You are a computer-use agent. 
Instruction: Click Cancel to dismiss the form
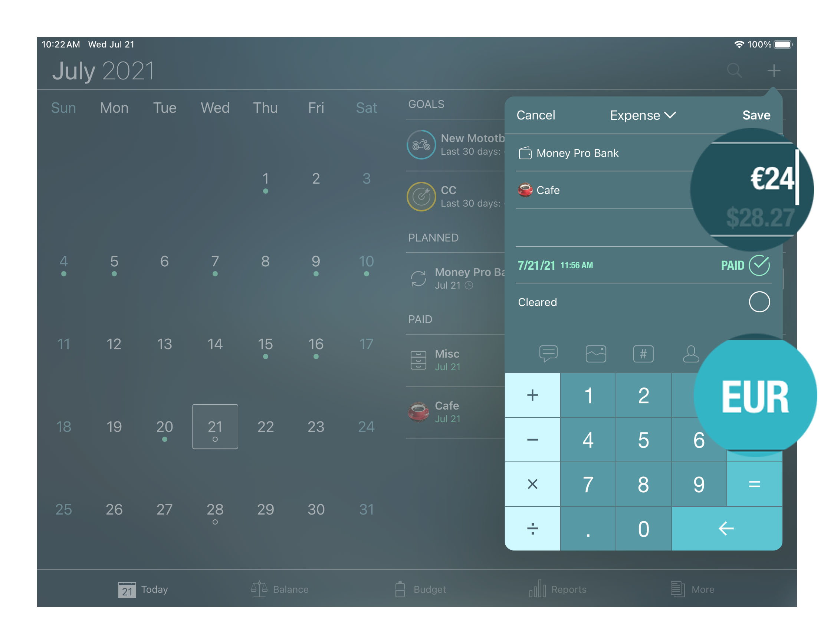pos(537,115)
